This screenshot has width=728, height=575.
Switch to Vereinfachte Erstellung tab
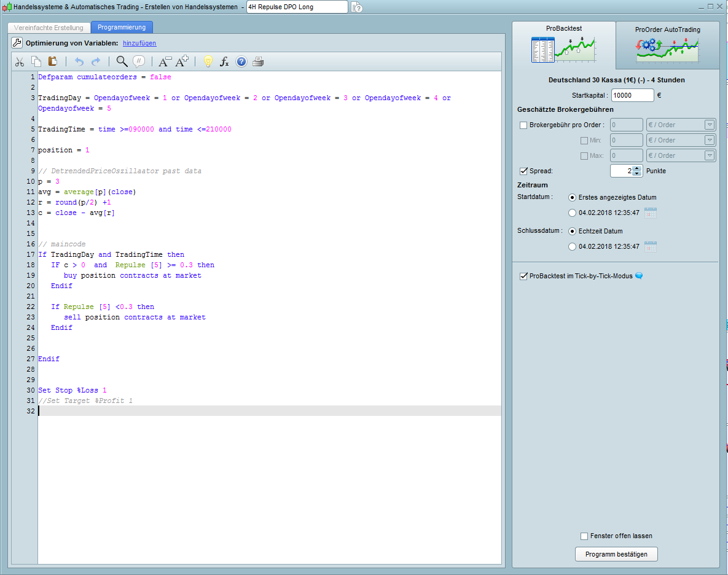(x=49, y=28)
